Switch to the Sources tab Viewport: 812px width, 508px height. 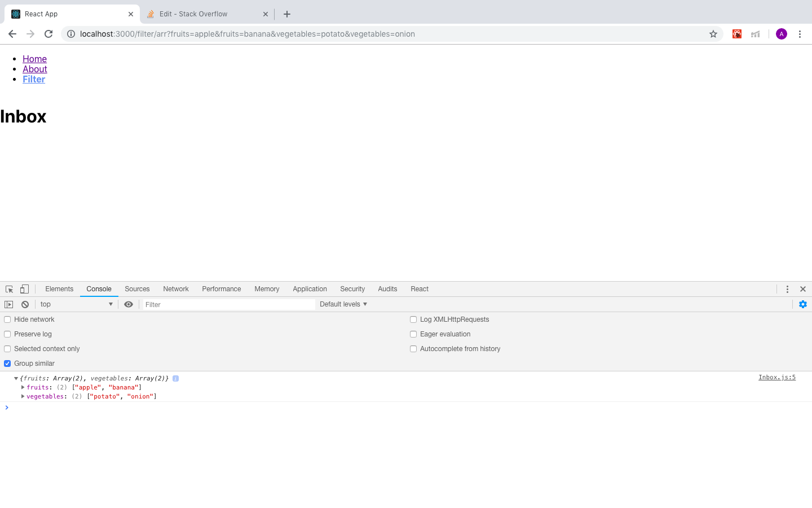click(137, 289)
